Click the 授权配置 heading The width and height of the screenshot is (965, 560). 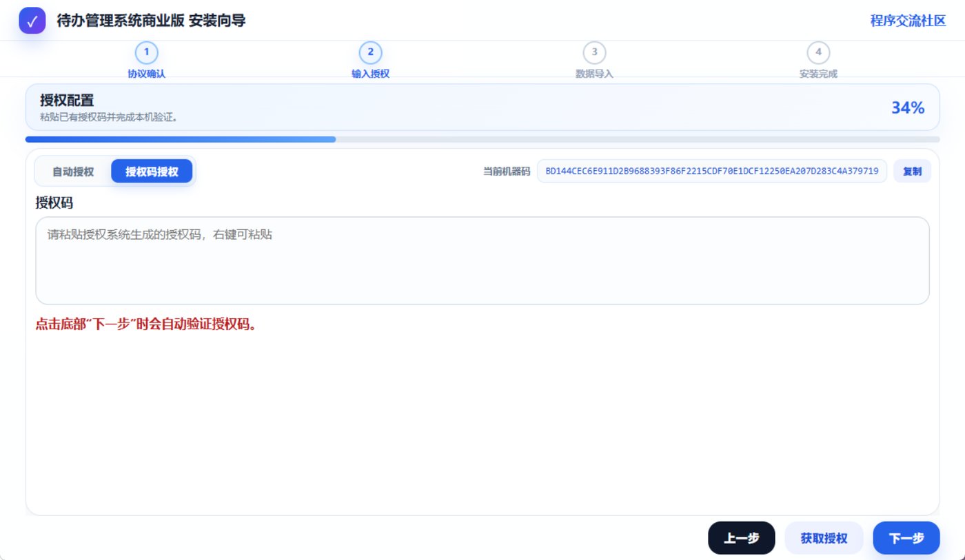(x=67, y=101)
